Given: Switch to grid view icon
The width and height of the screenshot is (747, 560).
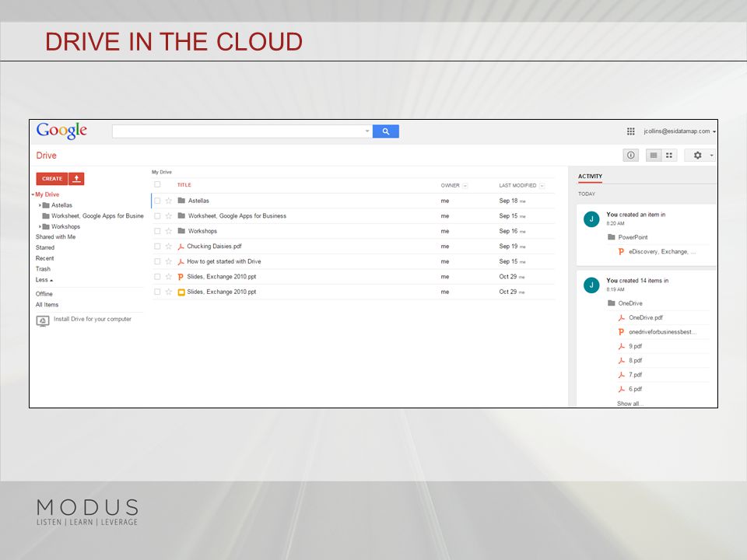Looking at the screenshot, I should [x=669, y=156].
